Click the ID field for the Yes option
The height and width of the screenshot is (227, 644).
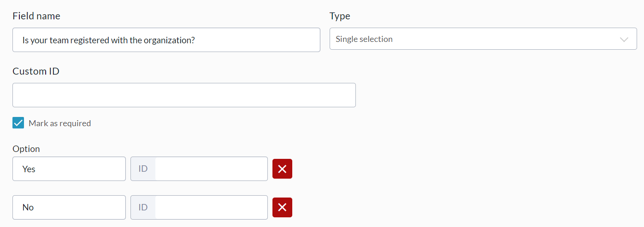point(211,169)
